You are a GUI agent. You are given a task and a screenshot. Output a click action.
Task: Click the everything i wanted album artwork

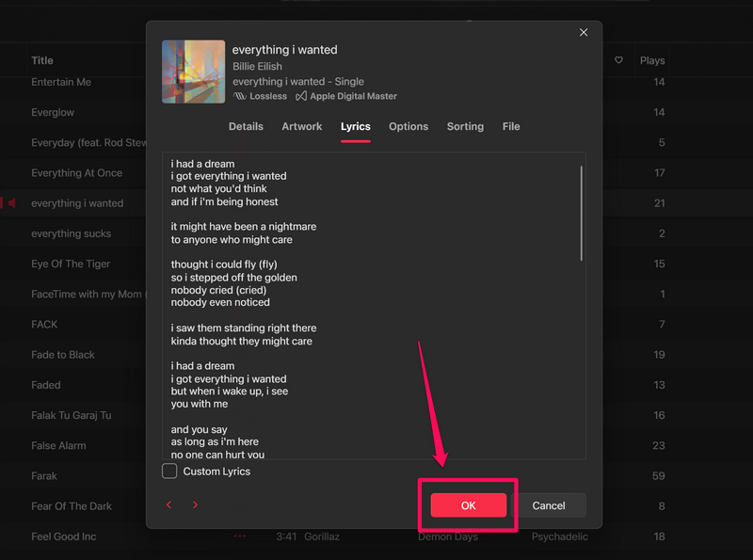pyautogui.click(x=193, y=72)
